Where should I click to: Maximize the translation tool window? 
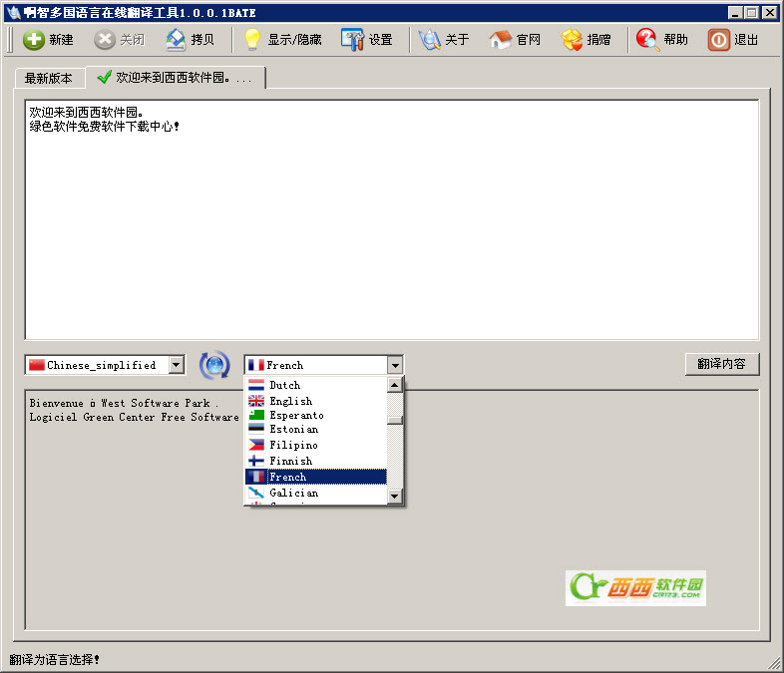point(751,13)
